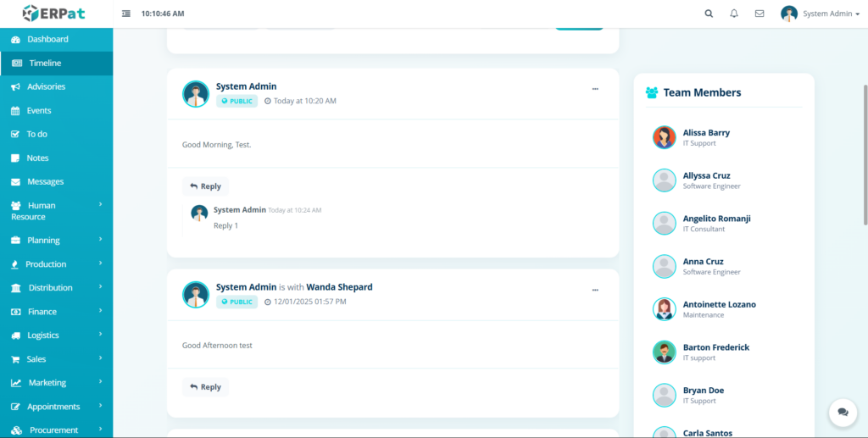This screenshot has height=438, width=868.
Task: Expand the Finance sidebar submenu
Action: 56,312
